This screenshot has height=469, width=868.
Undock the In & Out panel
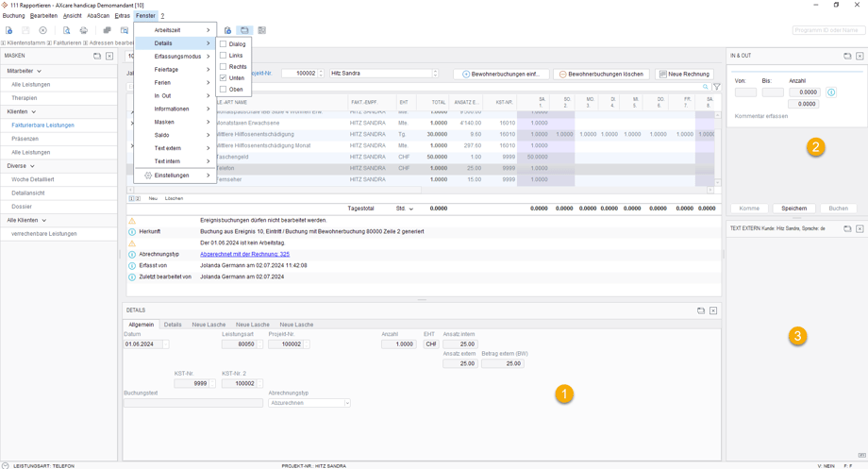[x=847, y=56]
